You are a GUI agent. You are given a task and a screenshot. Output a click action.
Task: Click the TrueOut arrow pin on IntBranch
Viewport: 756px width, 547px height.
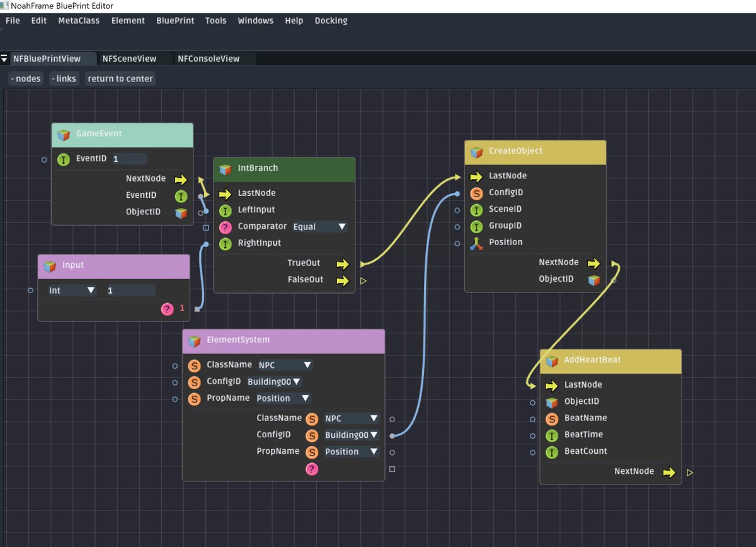[x=342, y=263]
